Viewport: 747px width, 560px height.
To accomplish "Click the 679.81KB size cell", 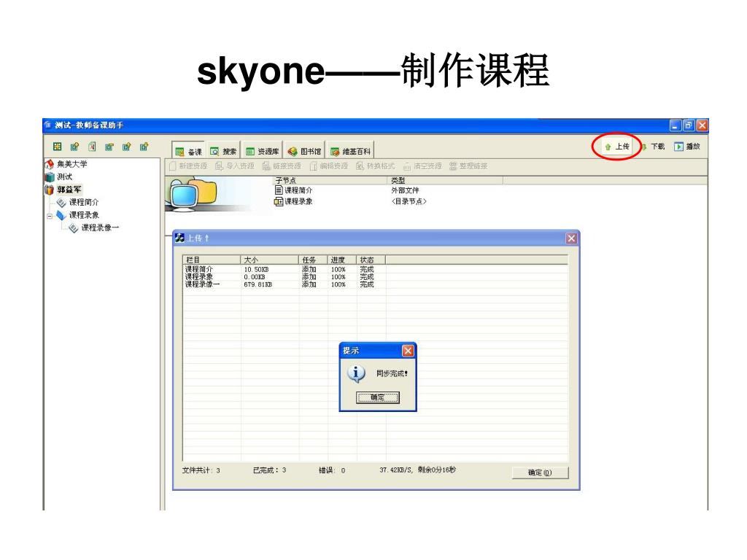I will (x=258, y=285).
